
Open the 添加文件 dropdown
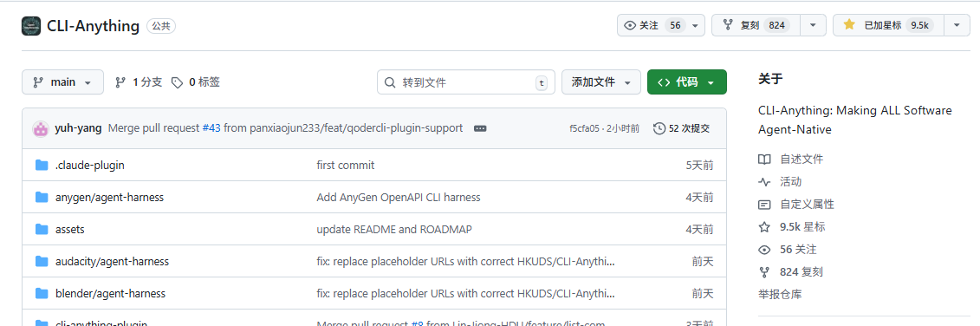click(x=601, y=82)
